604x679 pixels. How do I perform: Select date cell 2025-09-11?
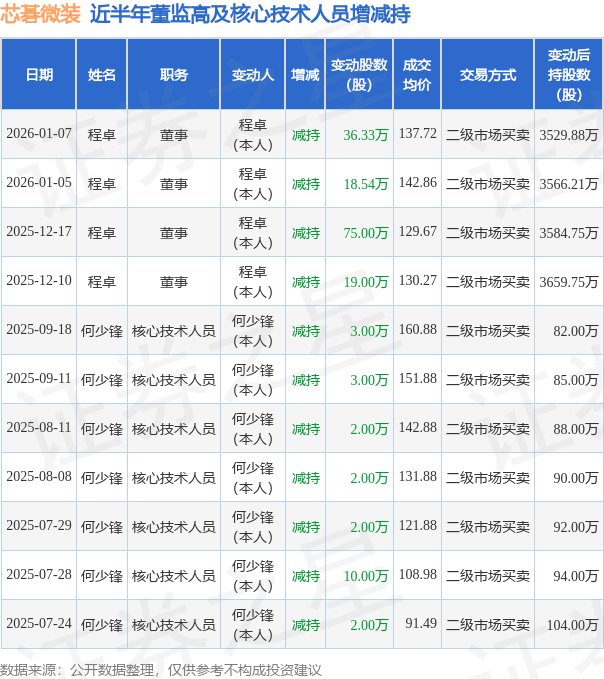[x=39, y=378]
